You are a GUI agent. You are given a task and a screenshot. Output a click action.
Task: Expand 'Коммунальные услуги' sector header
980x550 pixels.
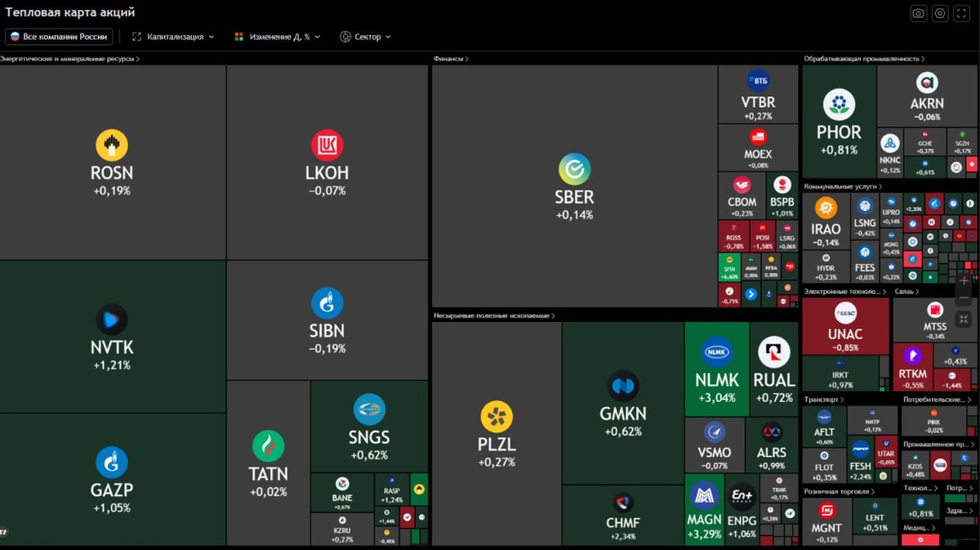click(843, 186)
